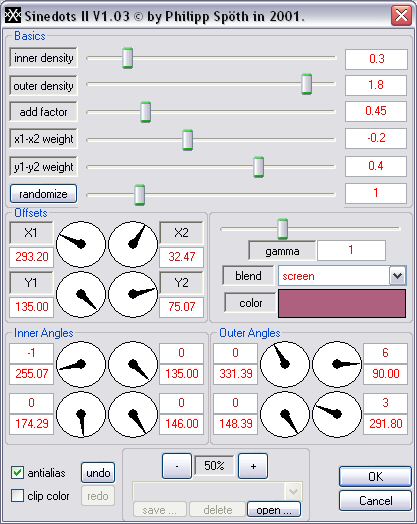Screen dimensions: 417x524
Task: Click the outer angle value 331.39
Action: click(236, 374)
